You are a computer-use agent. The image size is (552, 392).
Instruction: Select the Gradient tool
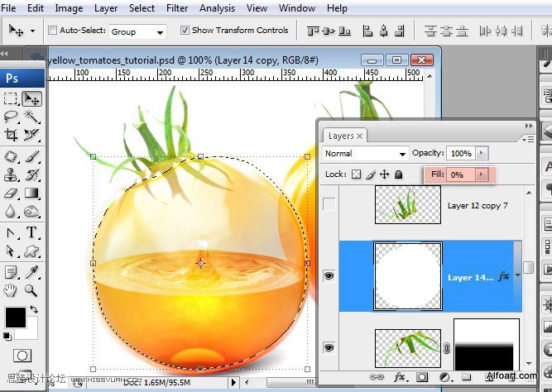tap(31, 193)
